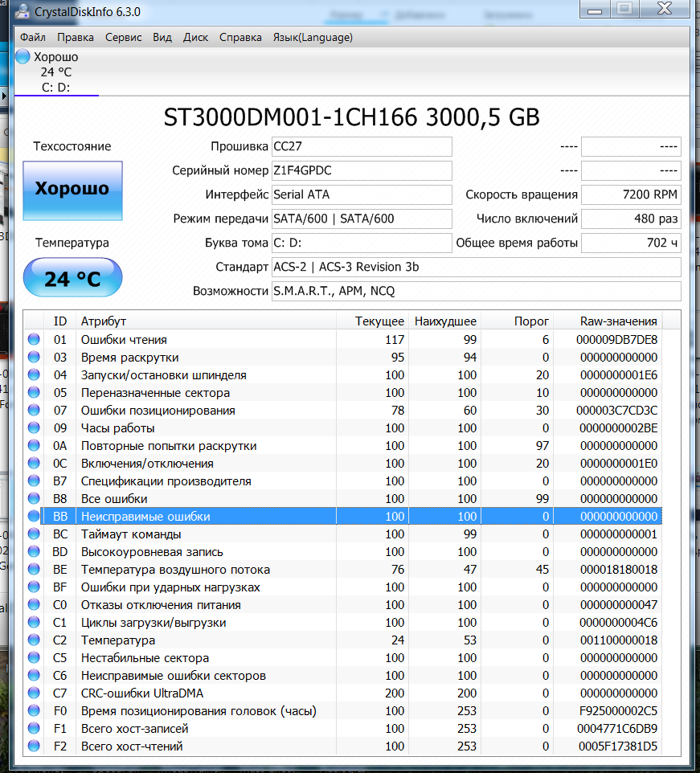Image resolution: width=700 pixels, height=773 pixels.
Task: Click raw value 000018180018 in Температура воздушного потока row
Action: [x=619, y=570]
